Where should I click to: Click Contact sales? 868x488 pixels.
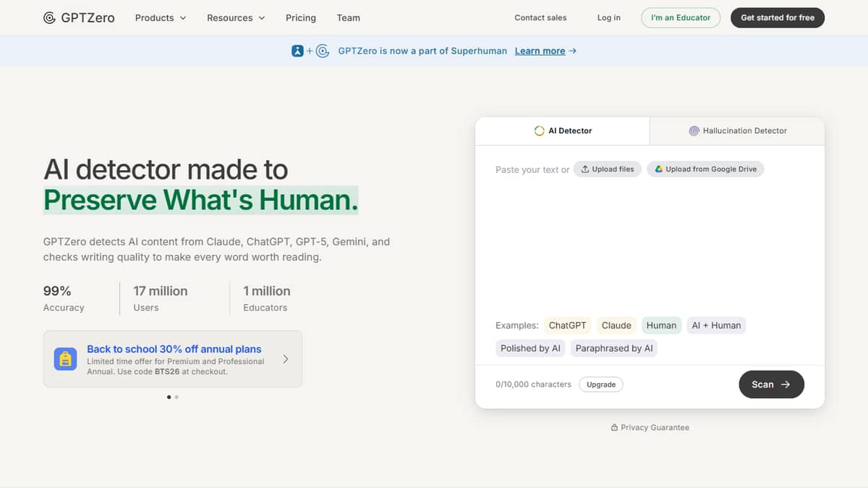tap(540, 18)
